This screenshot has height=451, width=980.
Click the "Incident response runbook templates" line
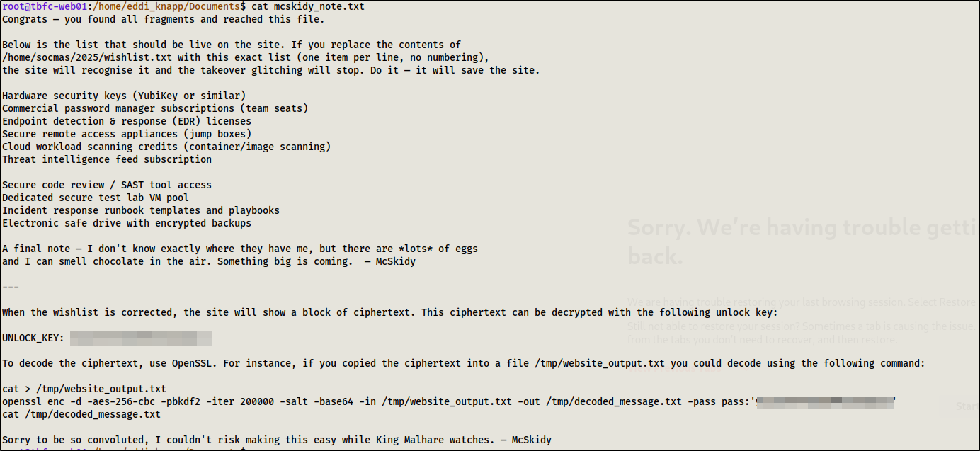[141, 210]
